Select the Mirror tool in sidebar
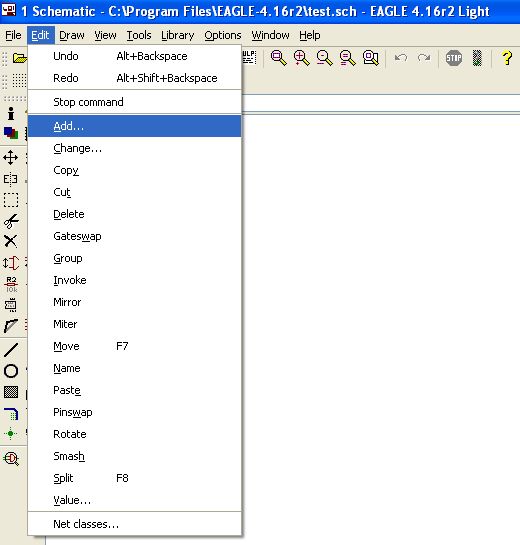The height and width of the screenshot is (545, 520). (x=10, y=179)
